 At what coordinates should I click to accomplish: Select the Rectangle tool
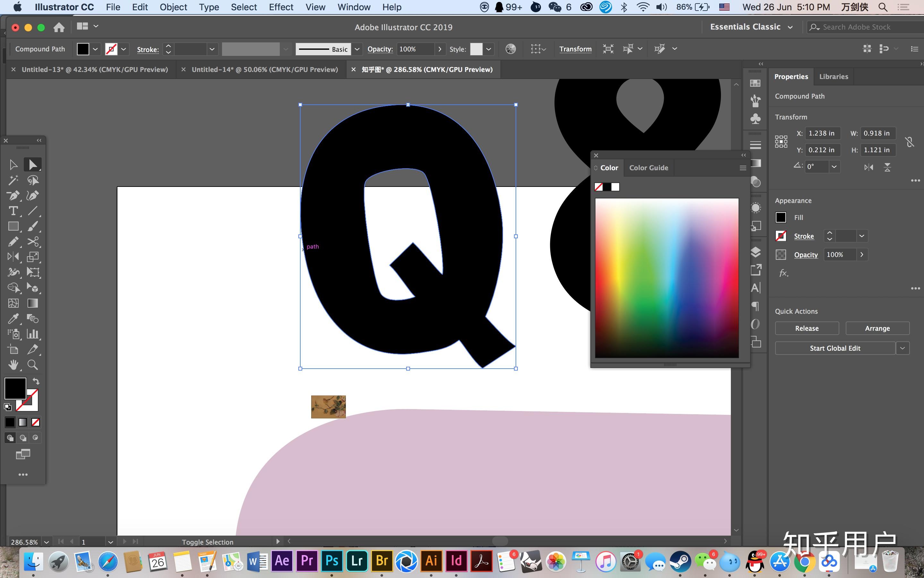(13, 226)
